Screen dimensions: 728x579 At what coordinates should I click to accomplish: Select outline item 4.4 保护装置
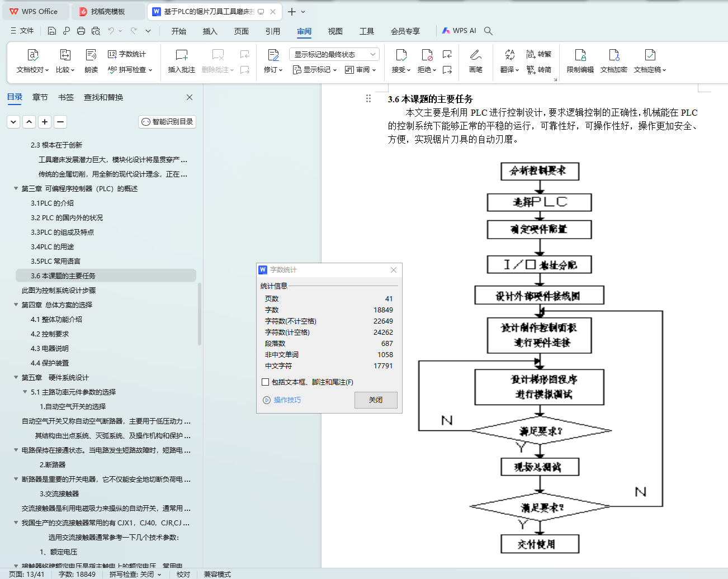tap(50, 363)
